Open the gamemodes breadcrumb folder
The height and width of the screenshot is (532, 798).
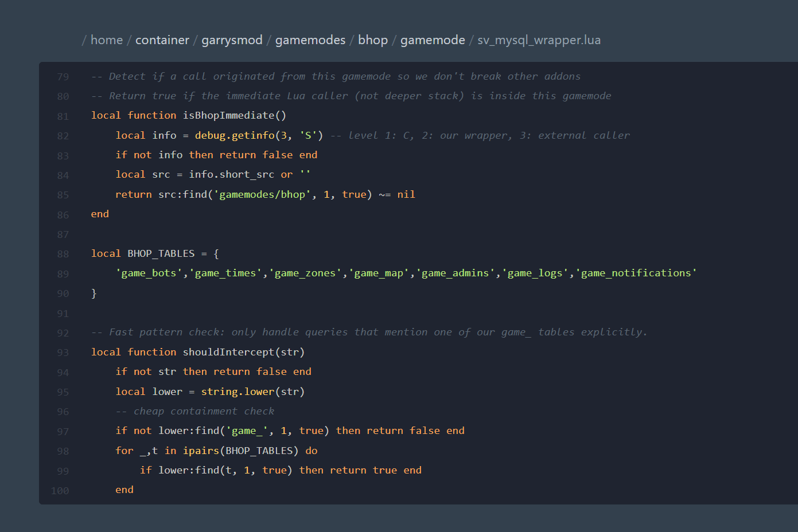click(x=310, y=40)
